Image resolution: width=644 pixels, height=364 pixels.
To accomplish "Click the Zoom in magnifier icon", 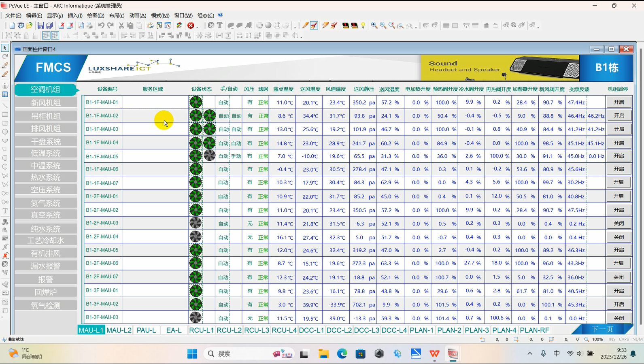I will [374, 26].
